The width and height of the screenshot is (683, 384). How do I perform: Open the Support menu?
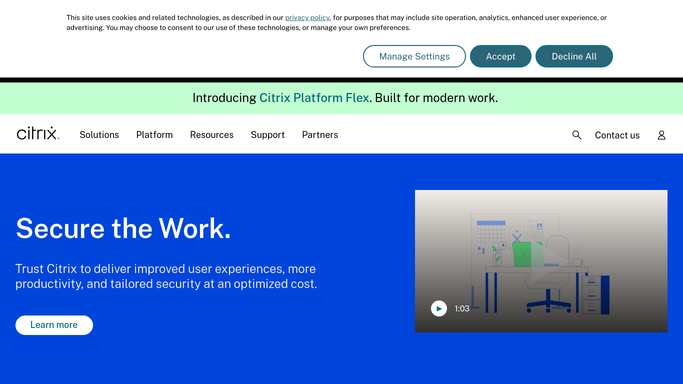(x=267, y=135)
